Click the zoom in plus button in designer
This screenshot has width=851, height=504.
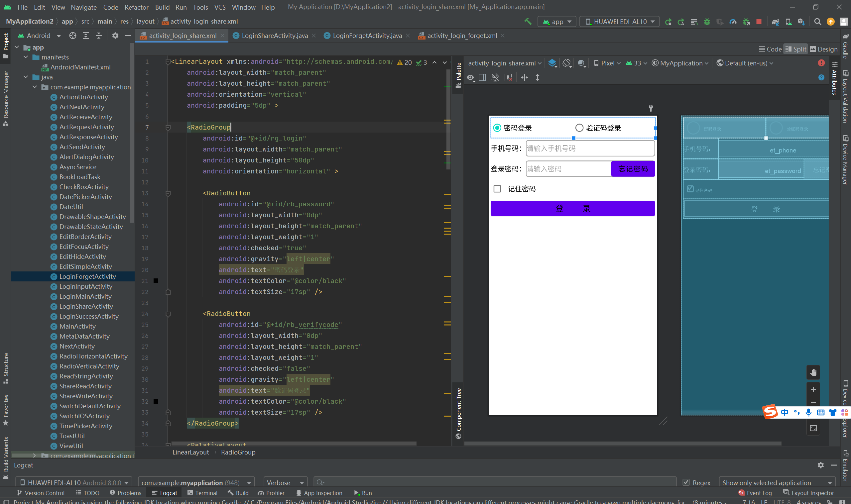click(x=813, y=389)
